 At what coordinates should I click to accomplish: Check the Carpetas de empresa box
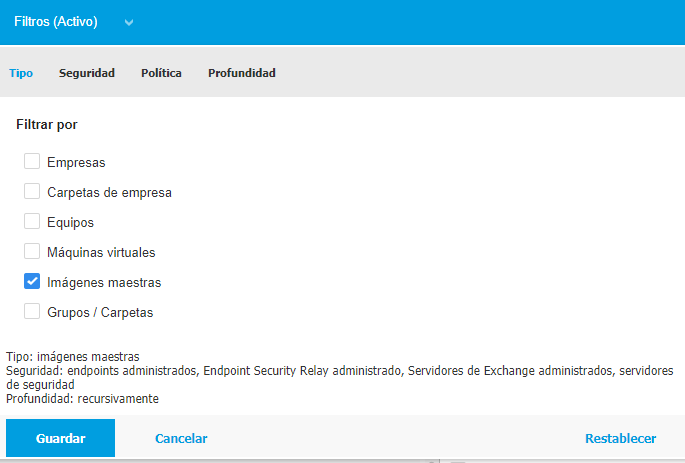pos(32,191)
